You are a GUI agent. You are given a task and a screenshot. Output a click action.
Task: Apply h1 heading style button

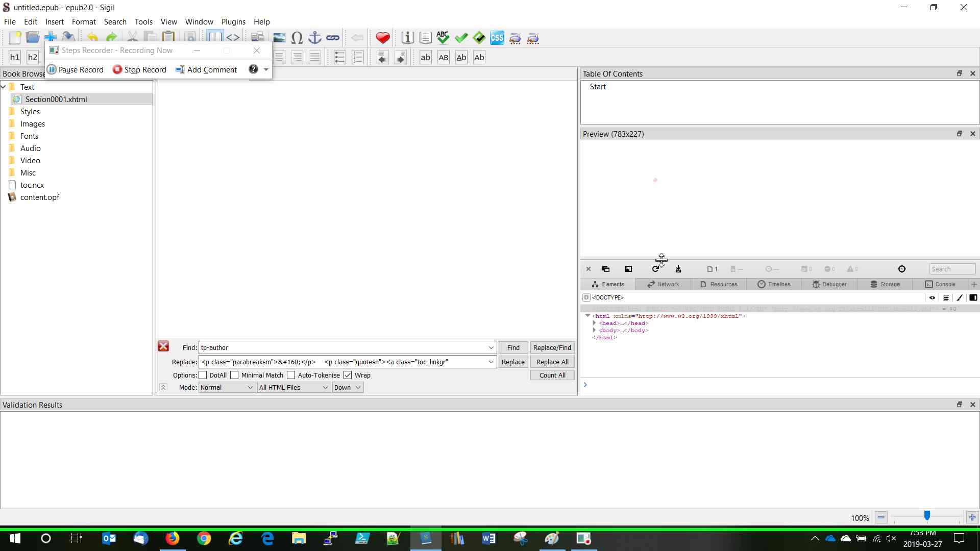coord(15,57)
